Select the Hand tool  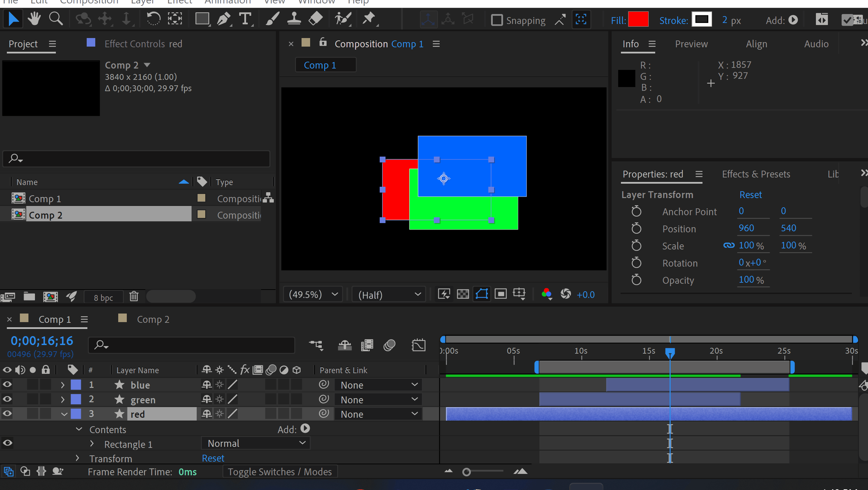34,19
